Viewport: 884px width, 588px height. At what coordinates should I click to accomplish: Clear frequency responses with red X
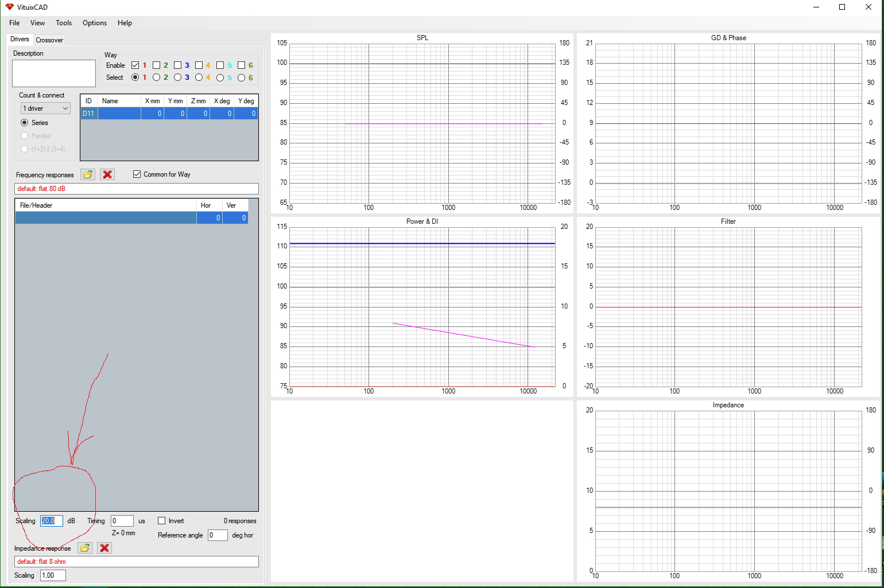(x=107, y=174)
